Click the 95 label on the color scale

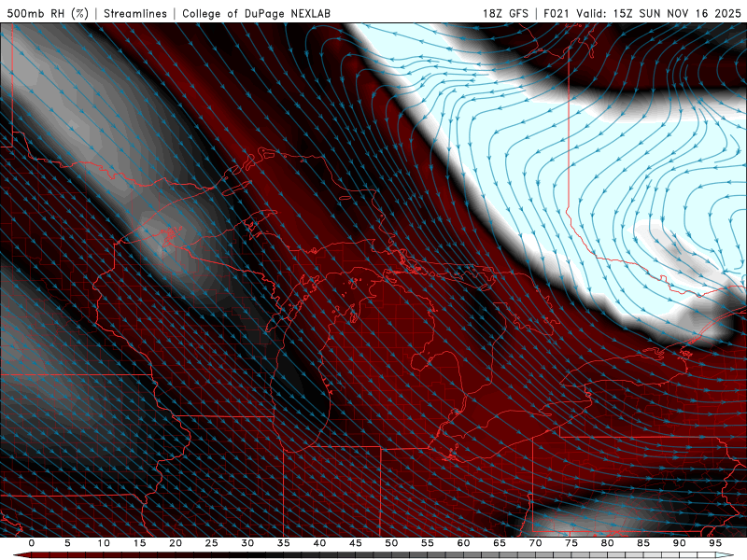coord(715,543)
